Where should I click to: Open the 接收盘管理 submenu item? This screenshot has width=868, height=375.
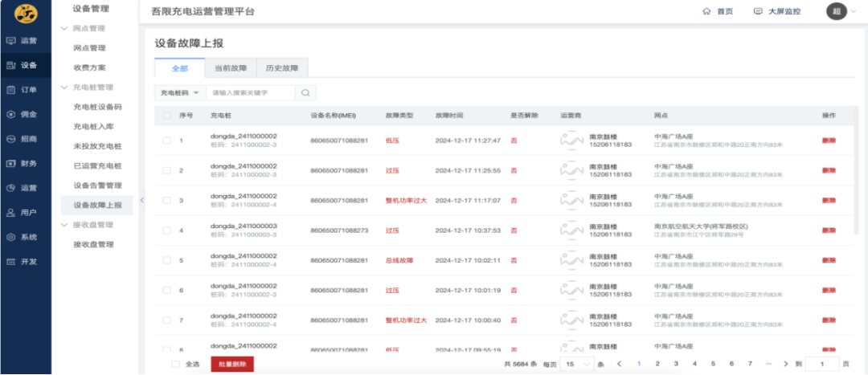coord(93,244)
